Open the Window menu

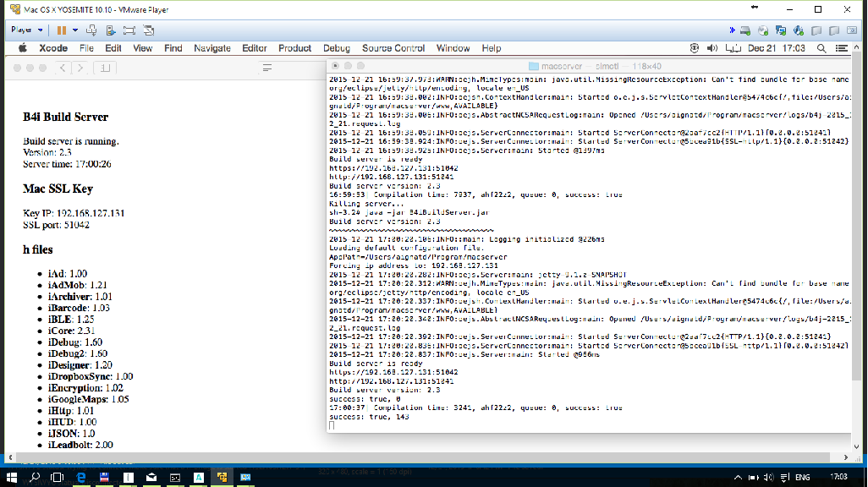[453, 48]
